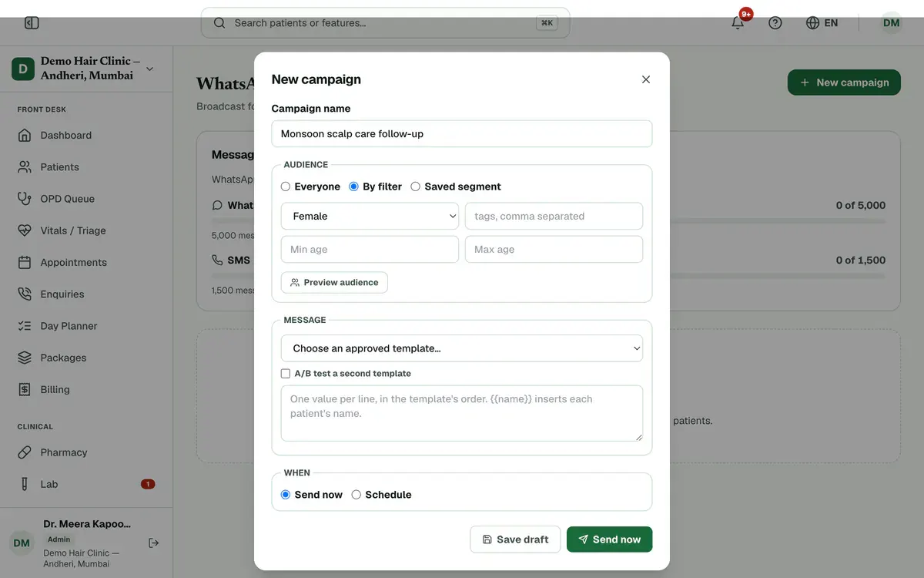This screenshot has height=578, width=924.
Task: Open the Pharmacy section
Action: pyautogui.click(x=86, y=452)
